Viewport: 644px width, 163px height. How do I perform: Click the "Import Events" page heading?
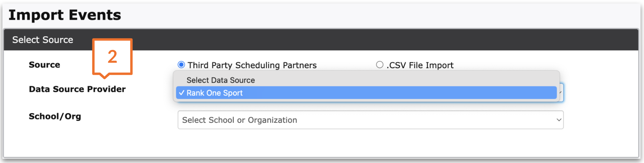tap(65, 15)
